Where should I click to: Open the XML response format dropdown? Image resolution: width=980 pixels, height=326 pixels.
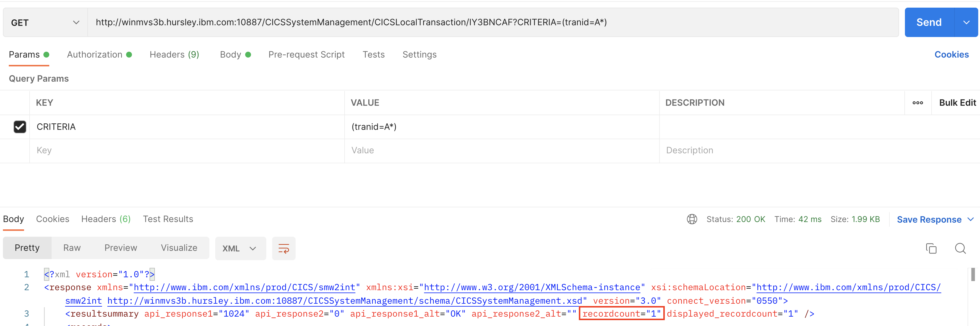240,248
